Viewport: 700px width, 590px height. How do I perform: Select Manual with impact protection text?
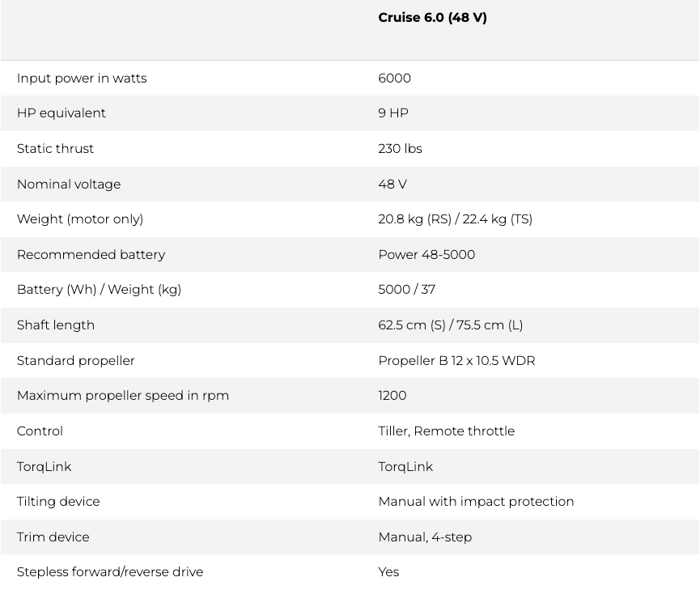click(x=476, y=502)
